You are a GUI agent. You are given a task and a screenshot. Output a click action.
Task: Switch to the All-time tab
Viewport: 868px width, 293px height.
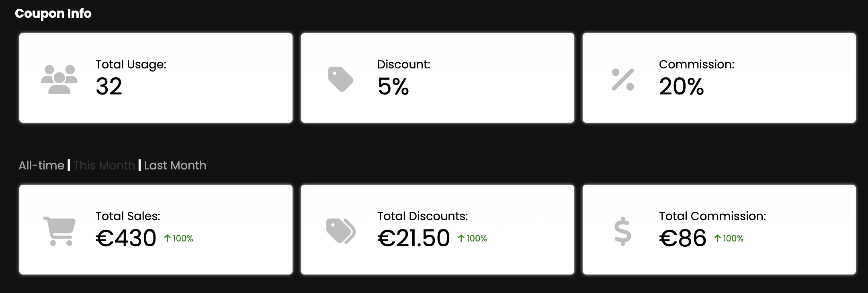(x=41, y=165)
